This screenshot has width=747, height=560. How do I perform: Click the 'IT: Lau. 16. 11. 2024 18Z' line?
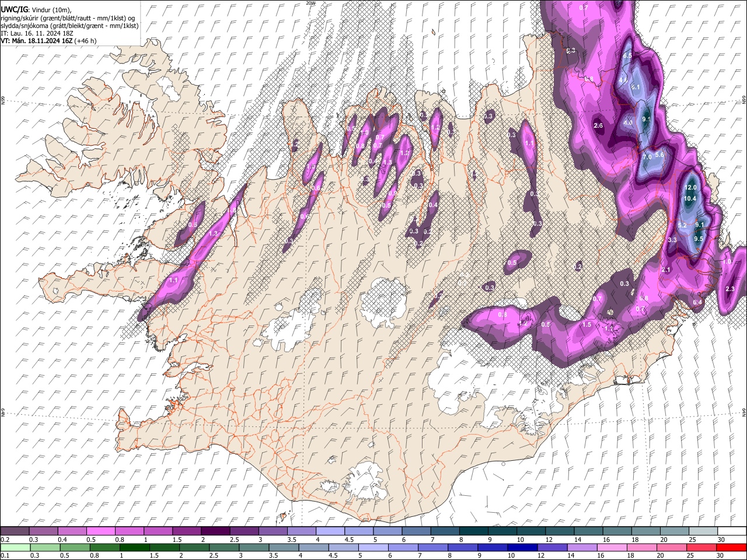[x=36, y=33]
